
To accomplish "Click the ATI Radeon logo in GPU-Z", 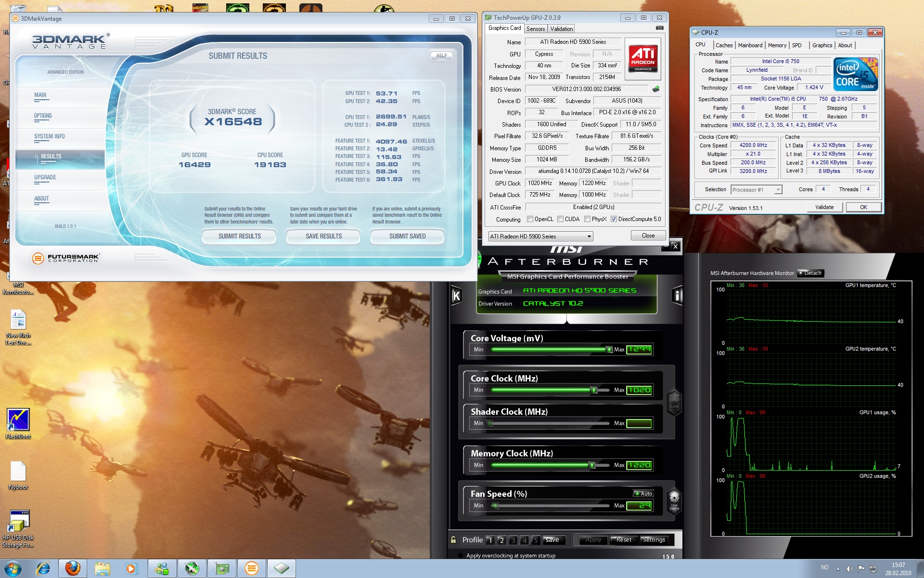I will 643,59.
